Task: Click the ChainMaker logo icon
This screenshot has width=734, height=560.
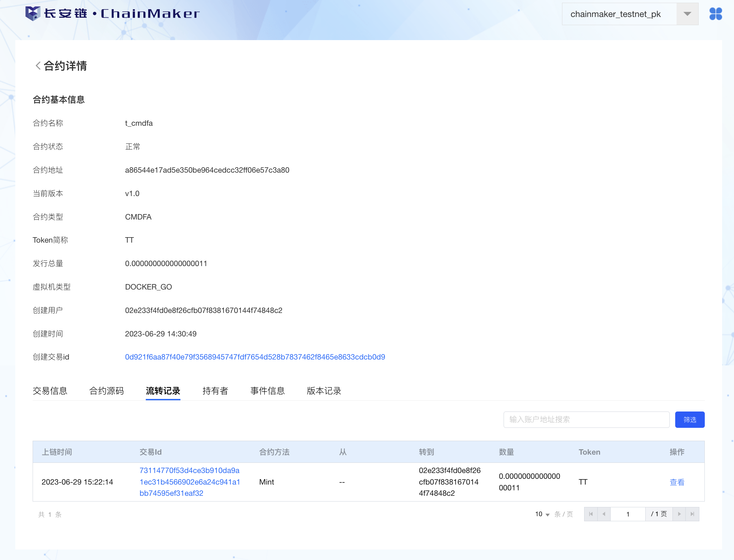Action: (33, 14)
